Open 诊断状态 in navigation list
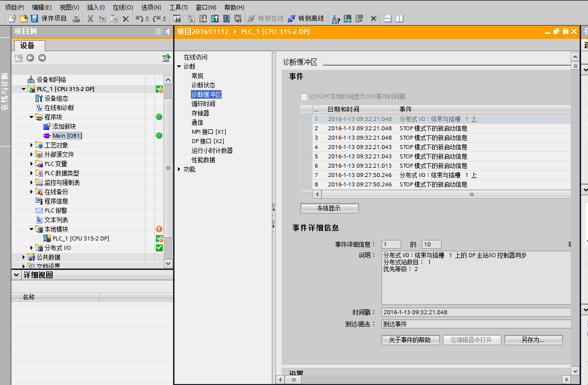Viewport: 588px width, 385px height. pos(203,85)
